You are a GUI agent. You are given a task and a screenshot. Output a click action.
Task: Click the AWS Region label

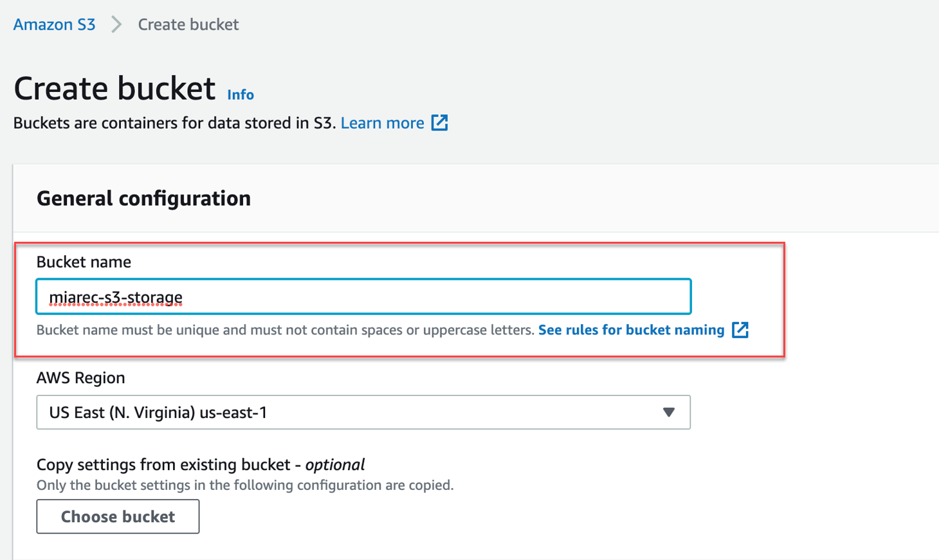[x=80, y=377]
